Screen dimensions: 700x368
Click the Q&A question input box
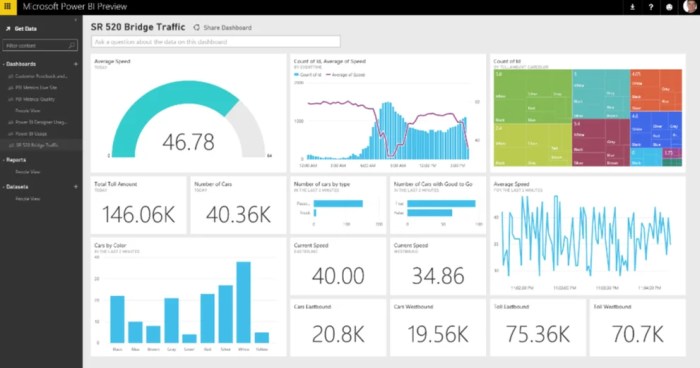[216, 42]
